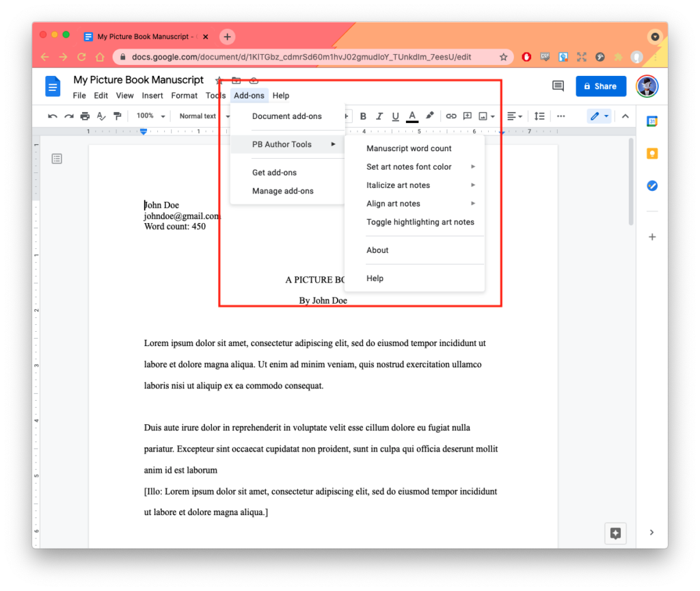700x591 pixels.
Task: Print the document
Action: pyautogui.click(x=85, y=116)
